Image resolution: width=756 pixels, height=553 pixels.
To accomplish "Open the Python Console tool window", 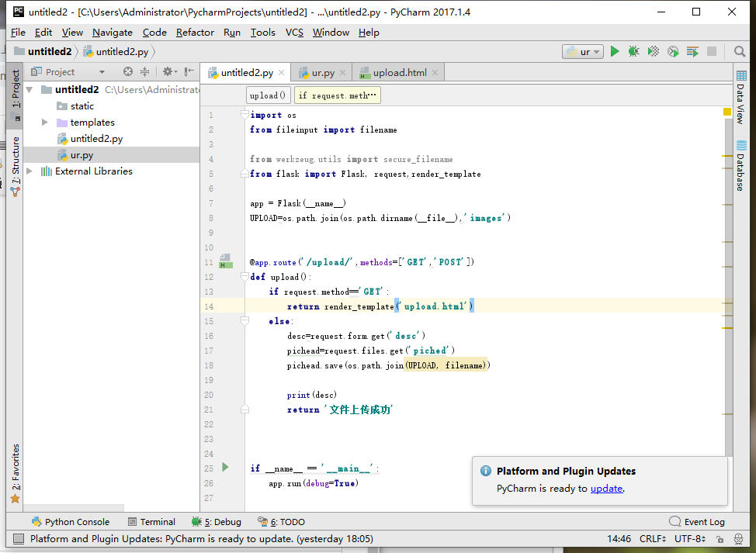I will pos(71,522).
